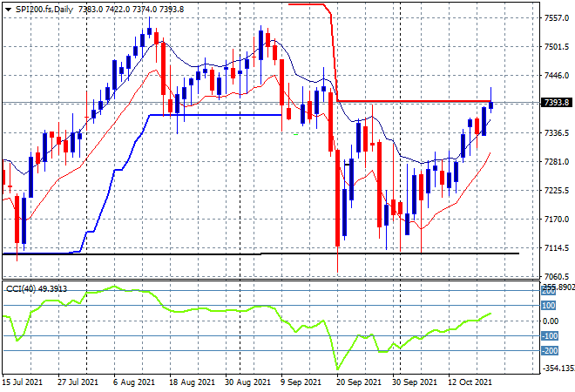
Task: Click the 30 Aug 2021 date label
Action: [247, 382]
